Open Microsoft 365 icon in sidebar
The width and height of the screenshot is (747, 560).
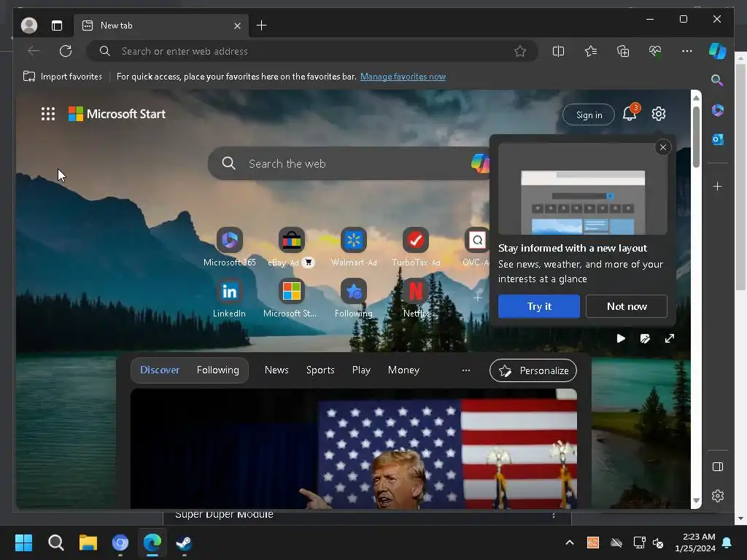(718, 111)
